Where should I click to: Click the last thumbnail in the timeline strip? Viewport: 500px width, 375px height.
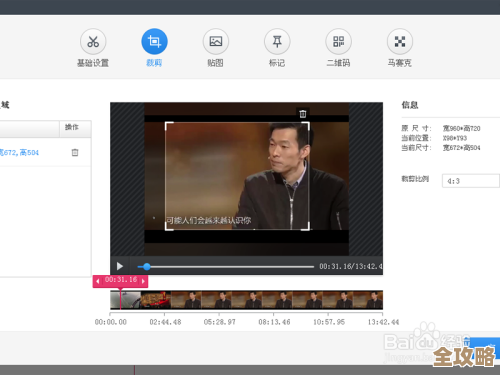coord(368,300)
